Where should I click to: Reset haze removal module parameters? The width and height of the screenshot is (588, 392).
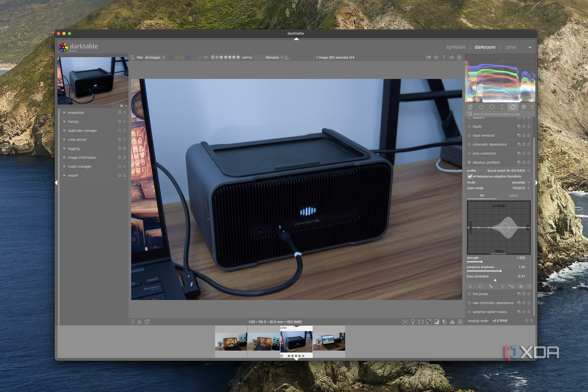click(x=524, y=136)
